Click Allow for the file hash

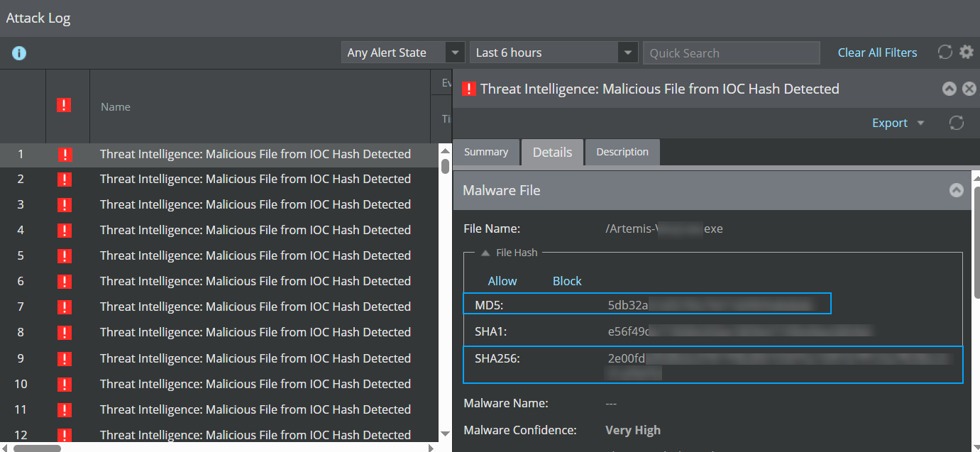click(x=502, y=281)
